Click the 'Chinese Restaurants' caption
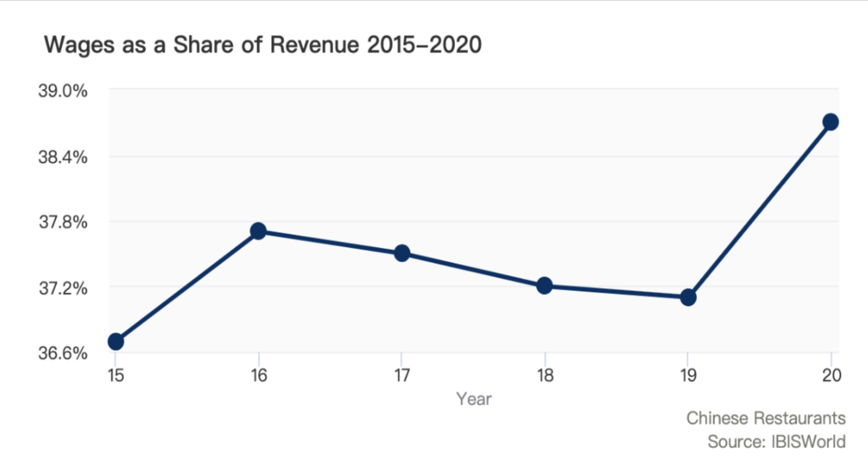The image size is (868, 474). point(766,418)
